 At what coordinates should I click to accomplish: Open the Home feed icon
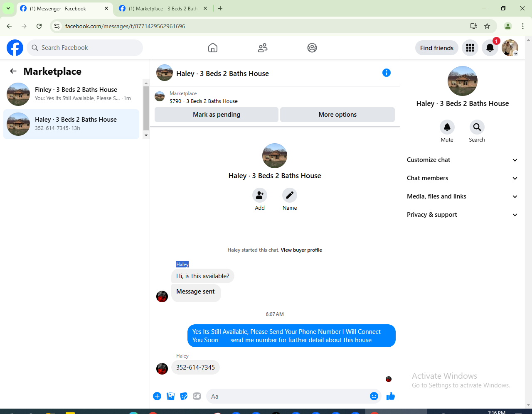[x=213, y=48]
